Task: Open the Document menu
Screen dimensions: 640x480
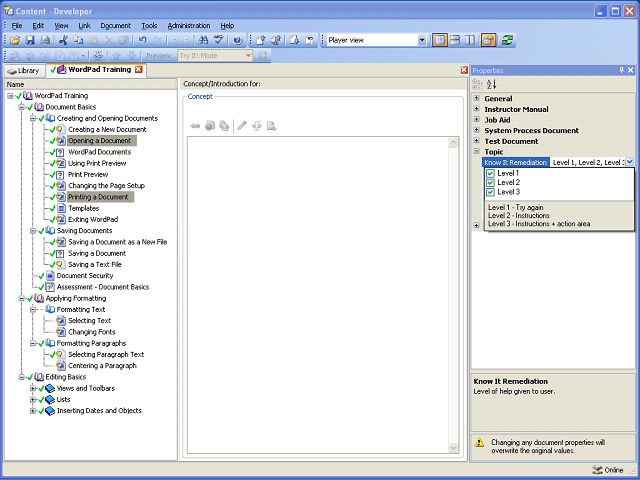Action: [116, 26]
